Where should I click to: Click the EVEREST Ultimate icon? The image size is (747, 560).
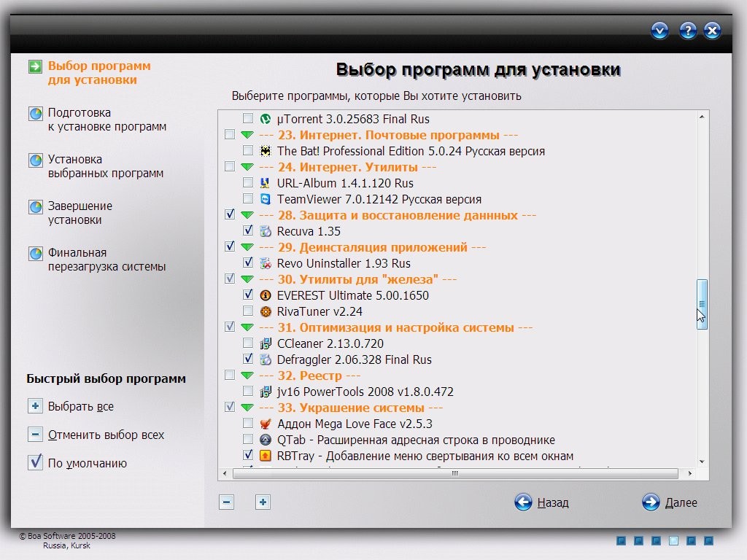click(x=266, y=295)
